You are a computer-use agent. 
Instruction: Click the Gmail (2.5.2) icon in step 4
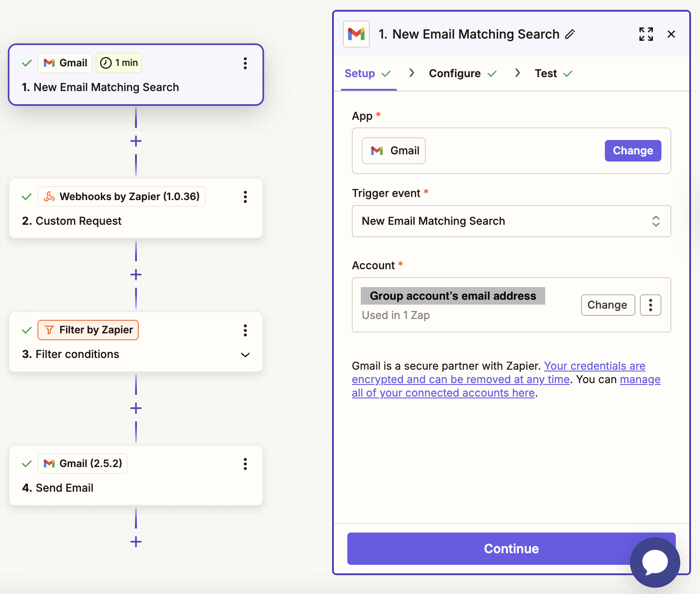pyautogui.click(x=49, y=463)
